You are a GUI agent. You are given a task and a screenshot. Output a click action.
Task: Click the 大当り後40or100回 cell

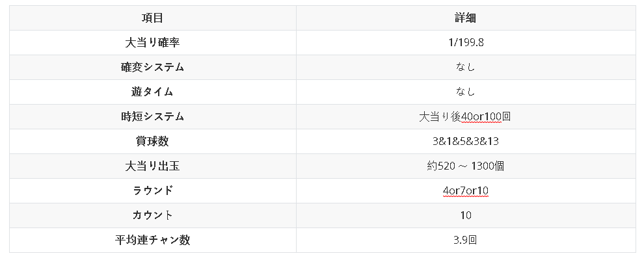click(465, 117)
